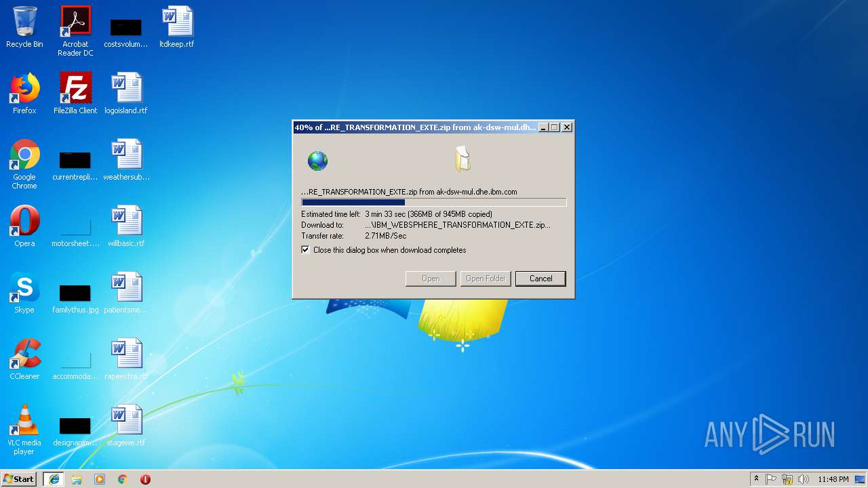This screenshot has height=488, width=868.
Task: Click the download dialog title bar
Action: click(415, 127)
